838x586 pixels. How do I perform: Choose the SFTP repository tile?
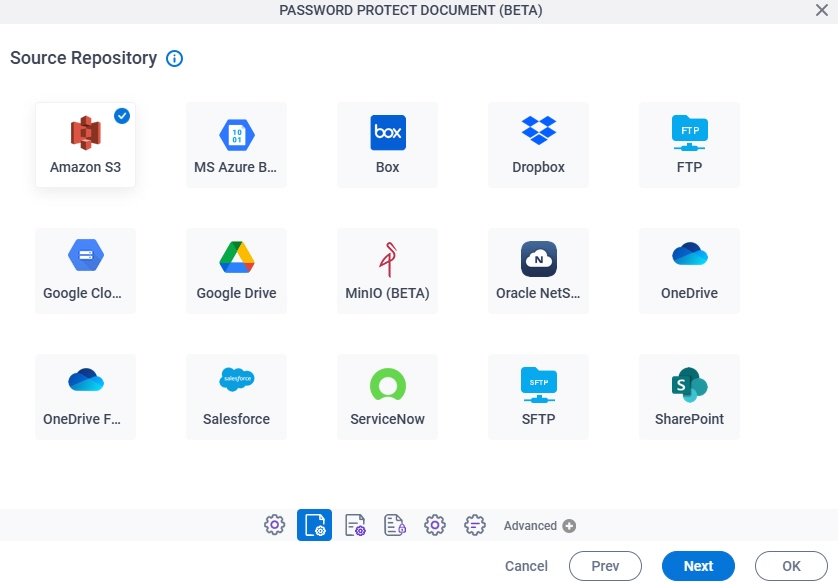(538, 397)
